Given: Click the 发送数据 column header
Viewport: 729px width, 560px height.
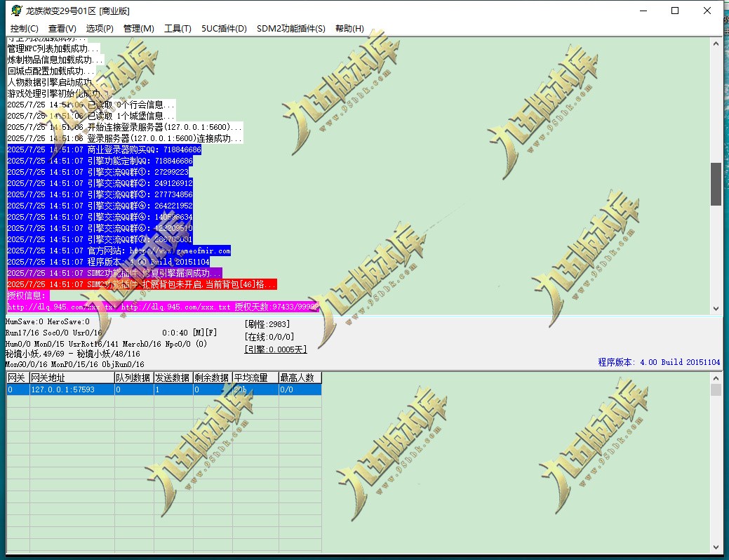Looking at the screenshot, I should click(x=173, y=378).
